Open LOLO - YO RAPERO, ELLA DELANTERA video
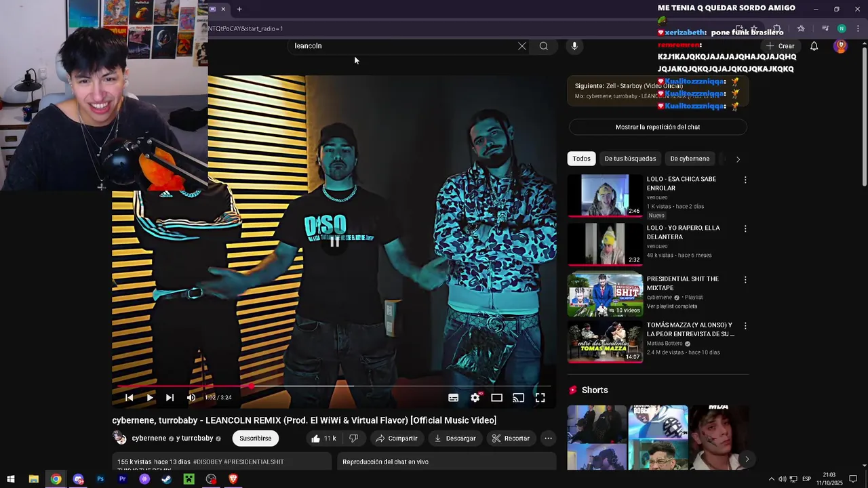 pos(605,244)
